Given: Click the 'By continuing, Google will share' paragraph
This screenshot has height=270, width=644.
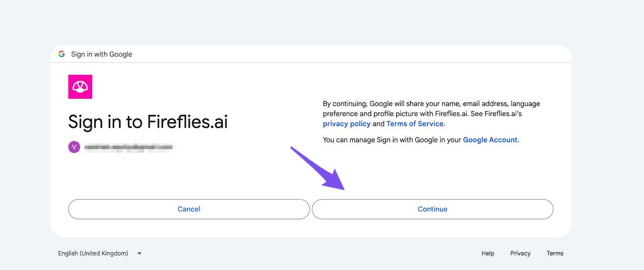Looking at the screenshot, I should point(431,108).
